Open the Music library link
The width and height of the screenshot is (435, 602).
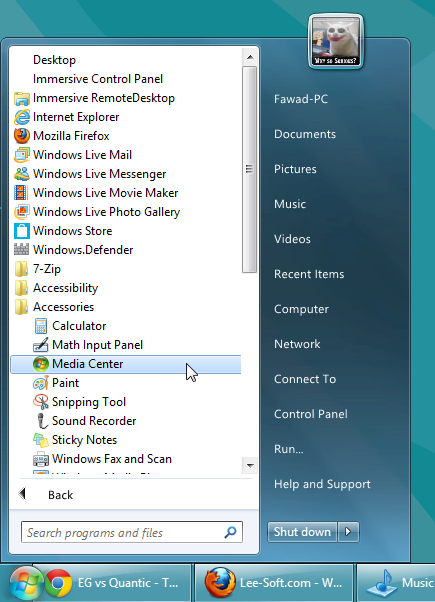point(290,204)
